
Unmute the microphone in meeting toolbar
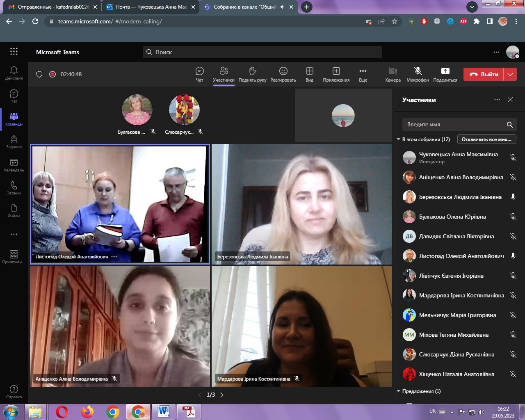coord(418,74)
